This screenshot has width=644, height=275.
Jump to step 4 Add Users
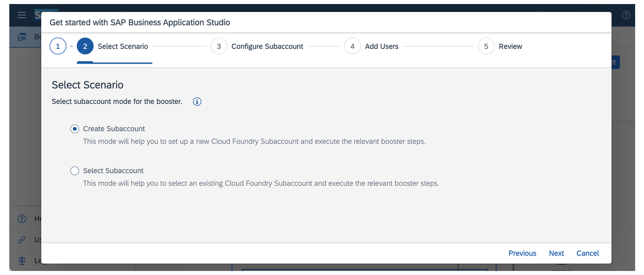coord(371,46)
